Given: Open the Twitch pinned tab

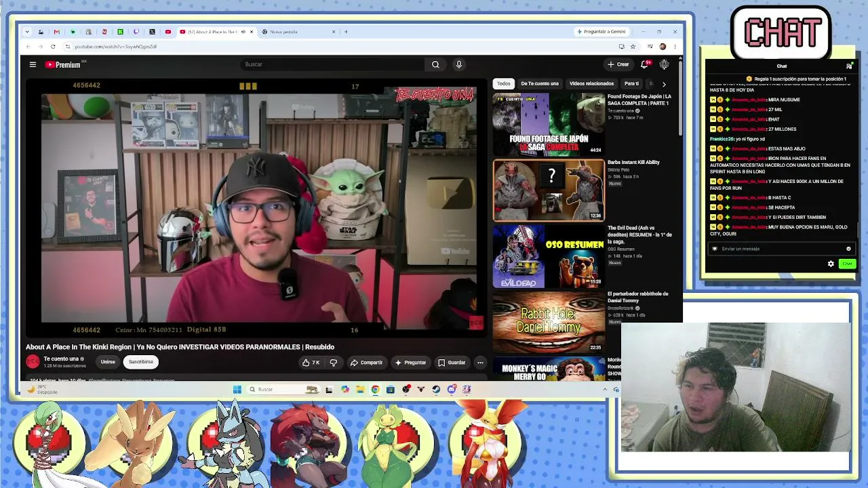Looking at the screenshot, I should click(136, 32).
